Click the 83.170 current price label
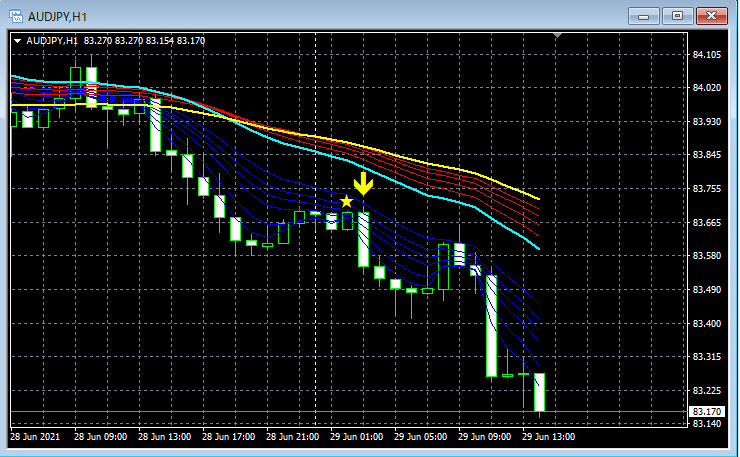Image resolution: width=740 pixels, height=457 pixels. click(707, 412)
